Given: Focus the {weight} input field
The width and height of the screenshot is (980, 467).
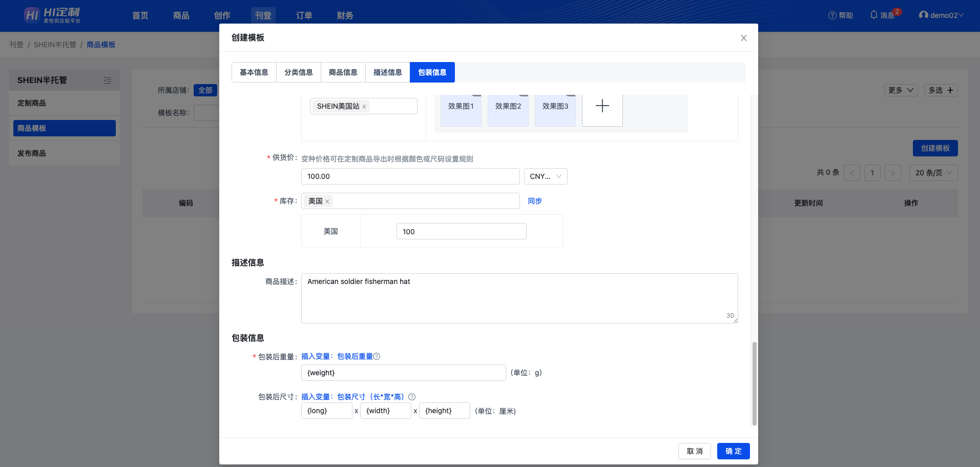Looking at the screenshot, I should tap(403, 373).
